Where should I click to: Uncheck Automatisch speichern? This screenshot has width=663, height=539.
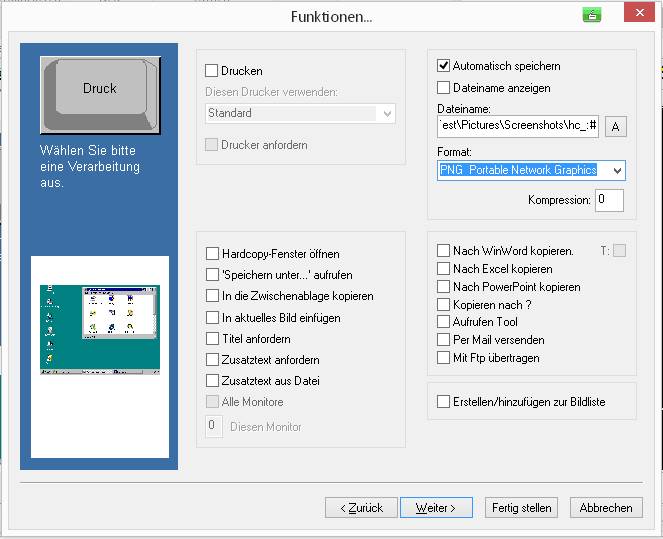tap(443, 66)
